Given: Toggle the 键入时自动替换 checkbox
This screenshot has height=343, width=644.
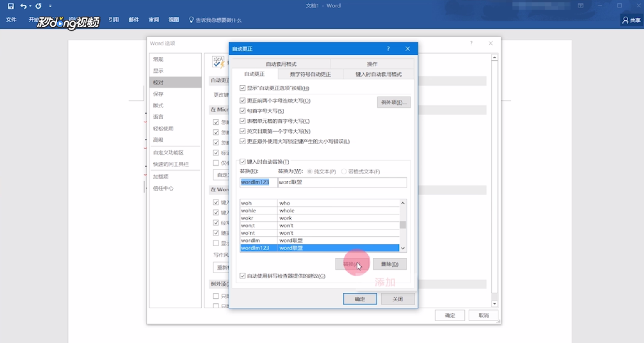Looking at the screenshot, I should 242,162.
